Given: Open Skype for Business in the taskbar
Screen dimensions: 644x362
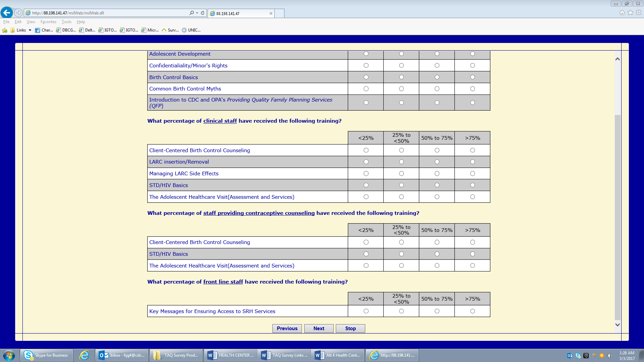Looking at the screenshot, I should pos(47,355).
